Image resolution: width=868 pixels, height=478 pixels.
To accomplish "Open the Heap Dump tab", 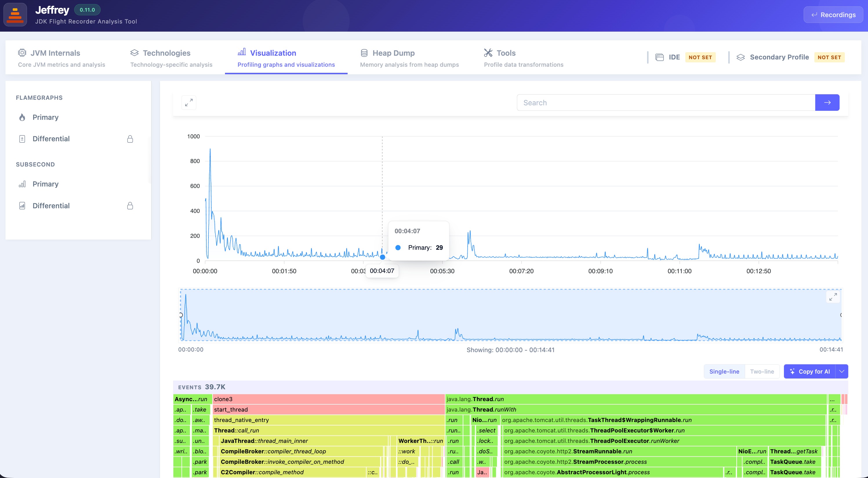I will (409, 58).
